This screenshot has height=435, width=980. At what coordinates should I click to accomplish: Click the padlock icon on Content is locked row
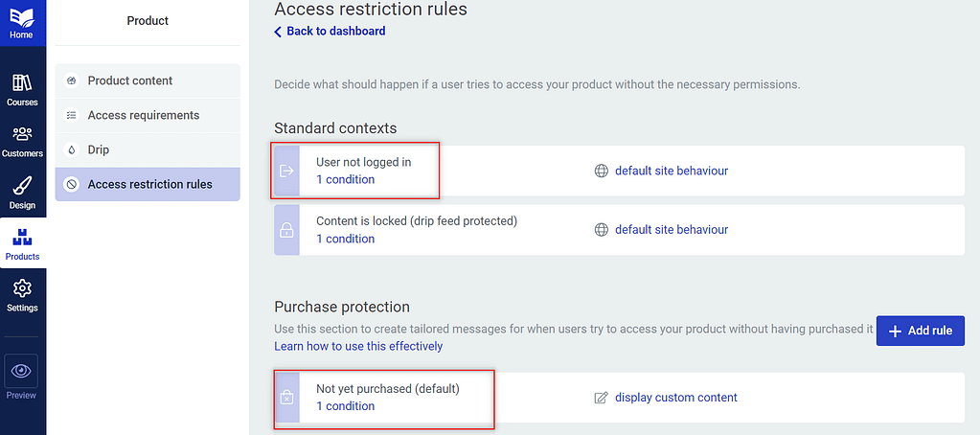pos(286,230)
